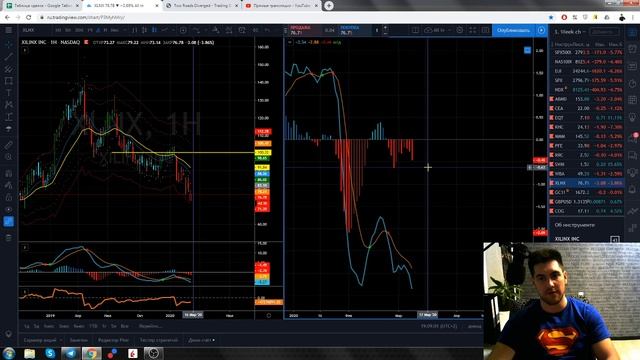Select the pitchfork drawing tool
This screenshot has width=640, height=360.
click(8, 69)
